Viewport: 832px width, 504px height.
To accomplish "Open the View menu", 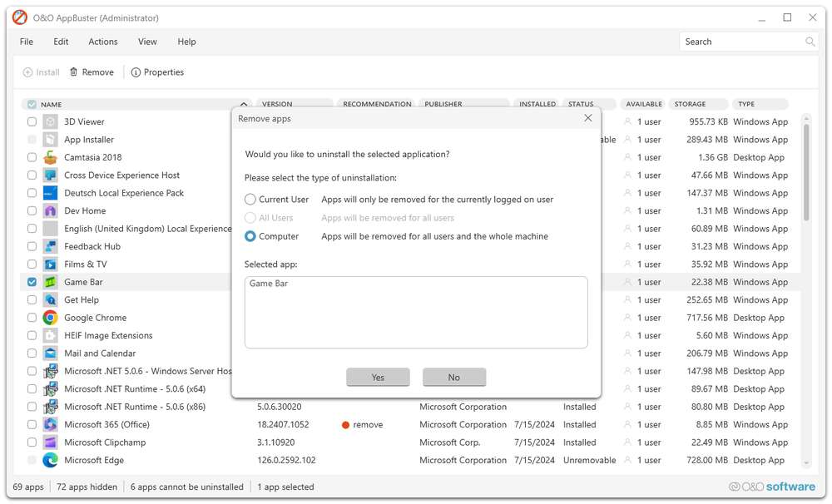I will click(x=147, y=42).
